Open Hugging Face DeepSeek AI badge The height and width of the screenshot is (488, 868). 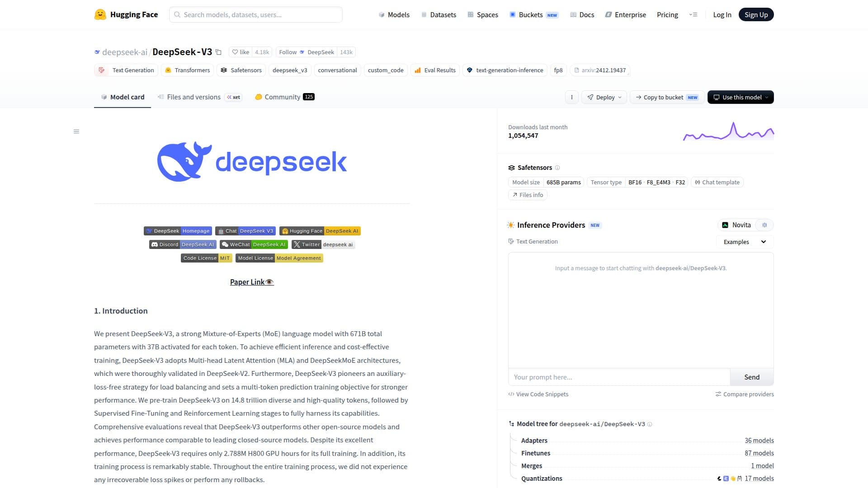point(320,231)
